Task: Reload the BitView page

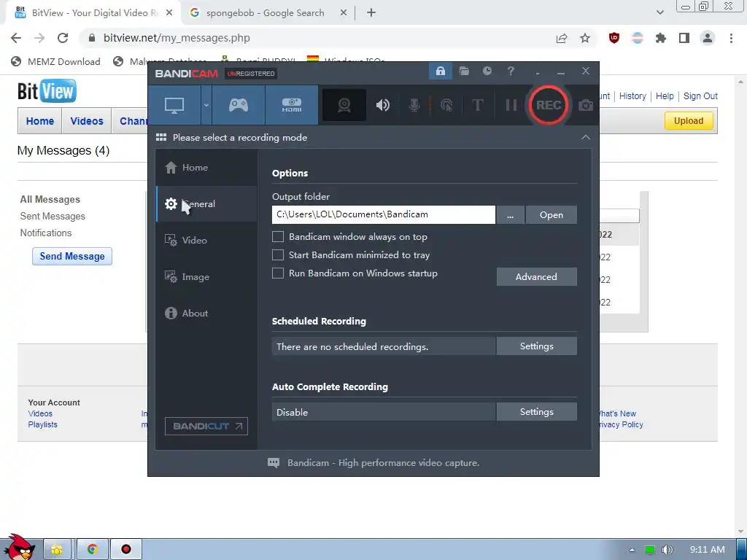Action: tap(63, 38)
